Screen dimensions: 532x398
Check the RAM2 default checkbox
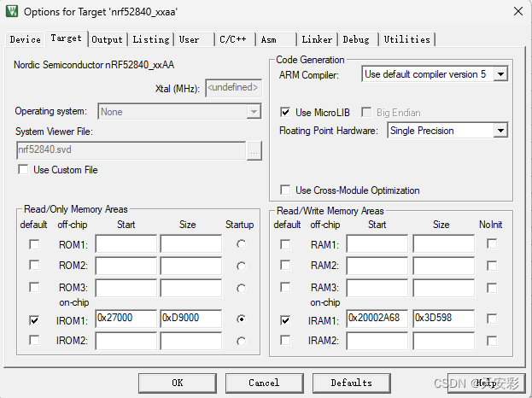285,265
